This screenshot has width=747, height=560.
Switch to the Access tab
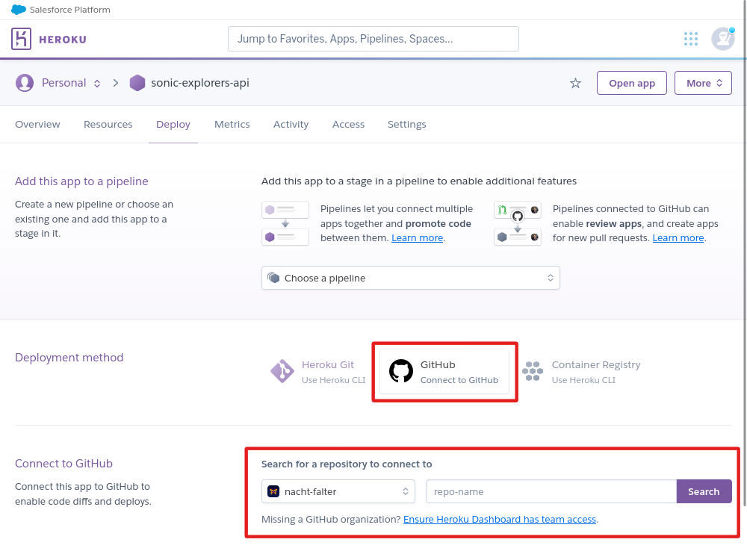click(348, 124)
